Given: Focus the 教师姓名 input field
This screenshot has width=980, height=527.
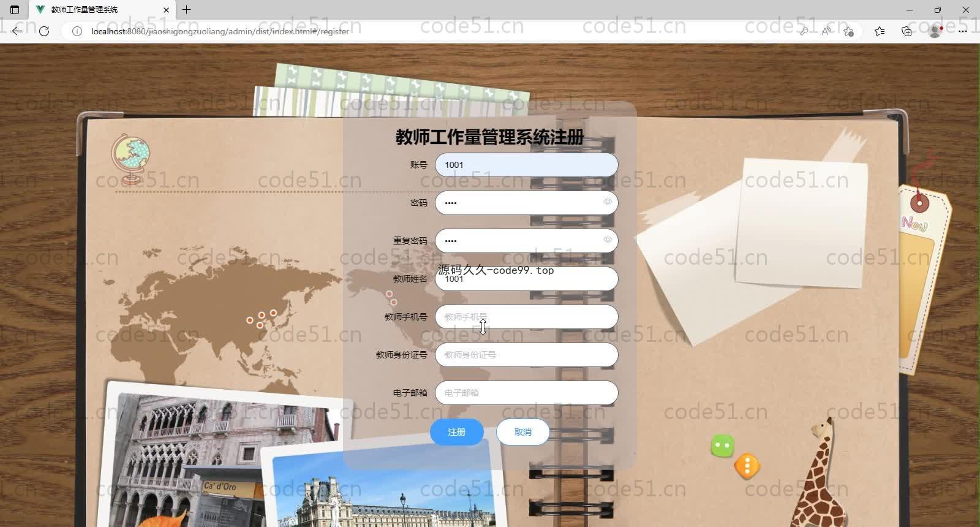Looking at the screenshot, I should [527, 279].
